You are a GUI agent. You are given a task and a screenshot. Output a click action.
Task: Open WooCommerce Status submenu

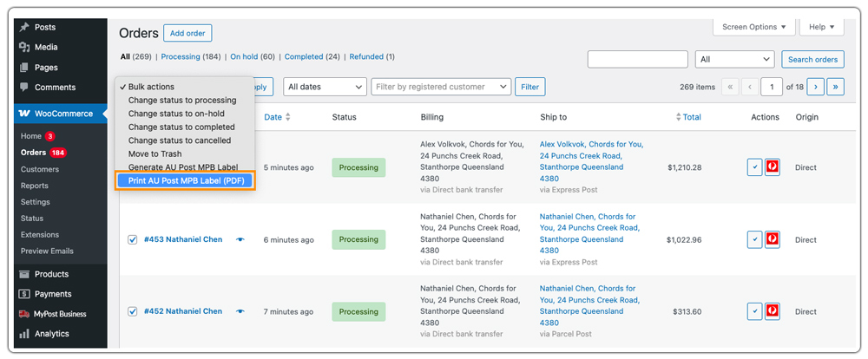click(x=31, y=218)
